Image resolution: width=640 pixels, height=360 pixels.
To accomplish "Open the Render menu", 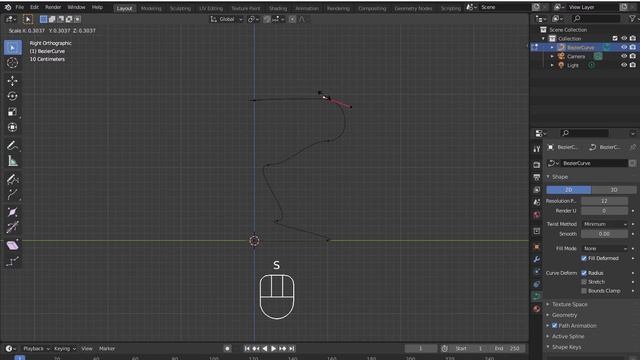I will tap(53, 7).
